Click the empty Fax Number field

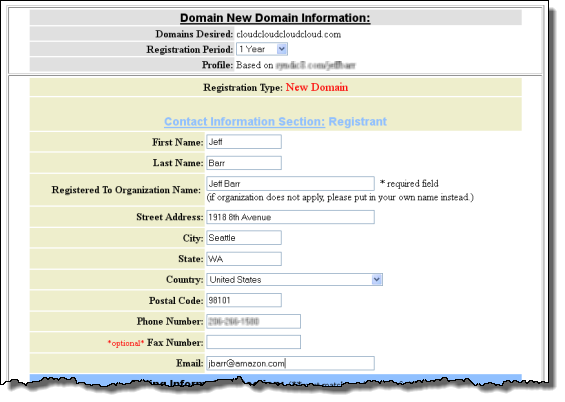(253, 342)
